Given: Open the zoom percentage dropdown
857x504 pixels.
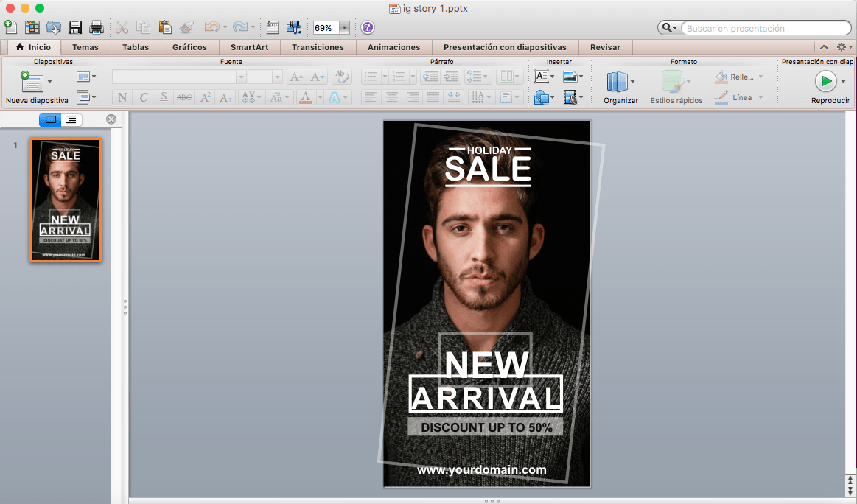Looking at the screenshot, I should click(343, 28).
